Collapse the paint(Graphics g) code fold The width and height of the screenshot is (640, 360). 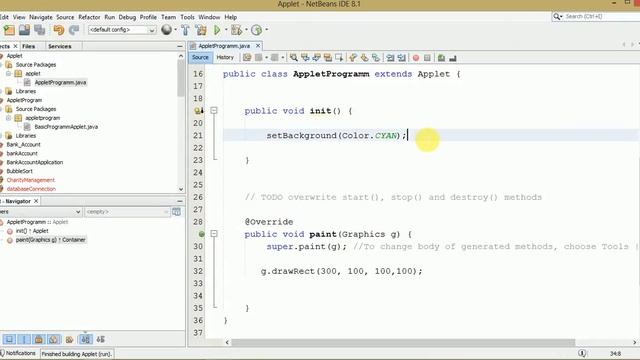pyautogui.click(x=214, y=234)
